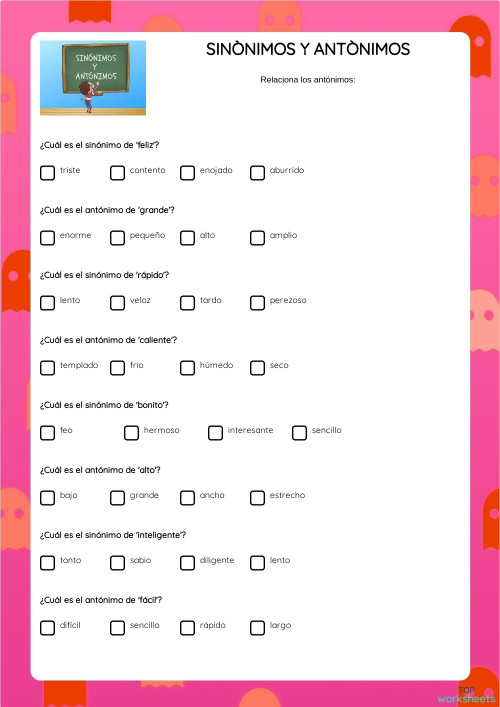Click the chalkboard Sinónimos y Antónimos image
Viewport: 500px width, 707px height.
pyautogui.click(x=93, y=78)
